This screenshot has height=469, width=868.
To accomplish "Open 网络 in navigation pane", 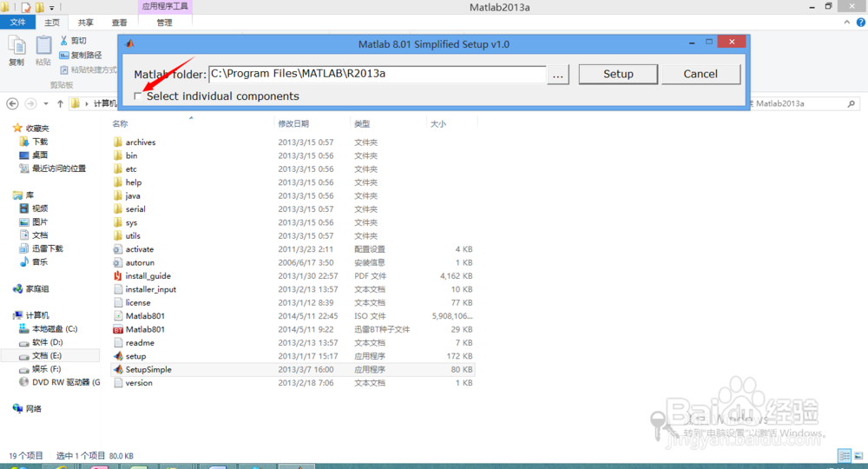I will (x=33, y=409).
